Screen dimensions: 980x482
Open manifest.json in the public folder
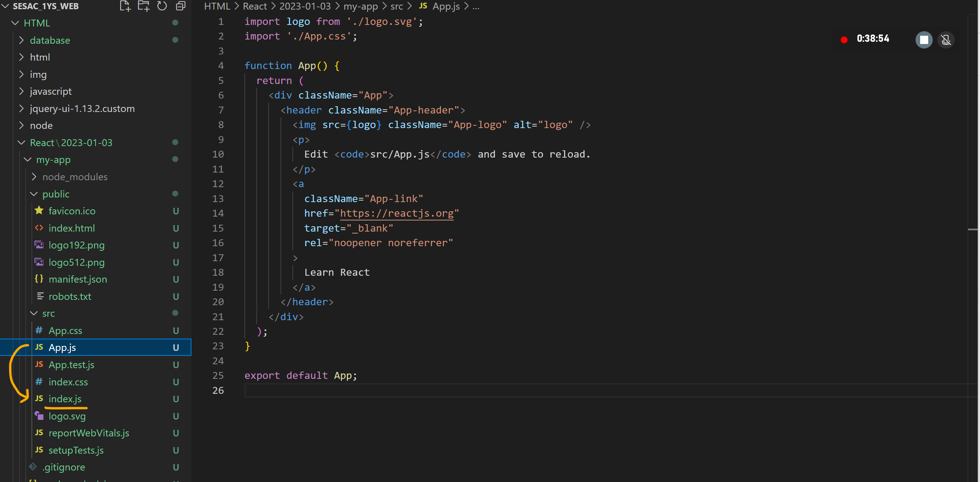(x=78, y=279)
